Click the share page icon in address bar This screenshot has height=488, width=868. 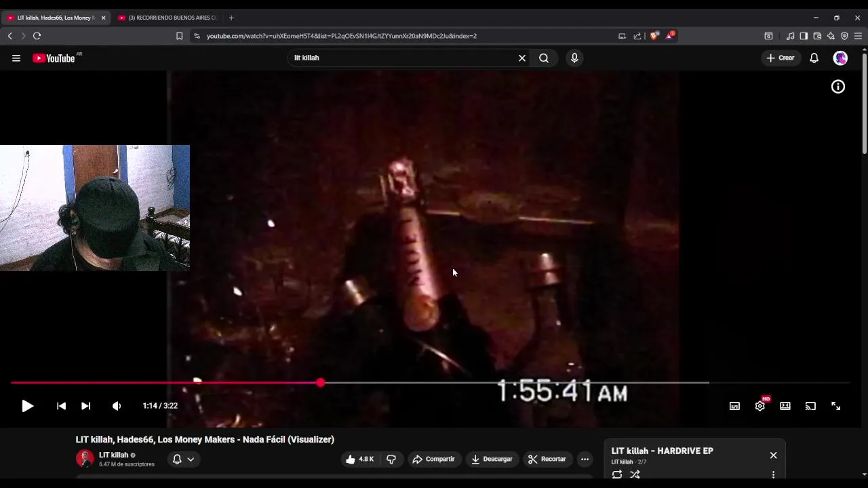click(x=637, y=36)
